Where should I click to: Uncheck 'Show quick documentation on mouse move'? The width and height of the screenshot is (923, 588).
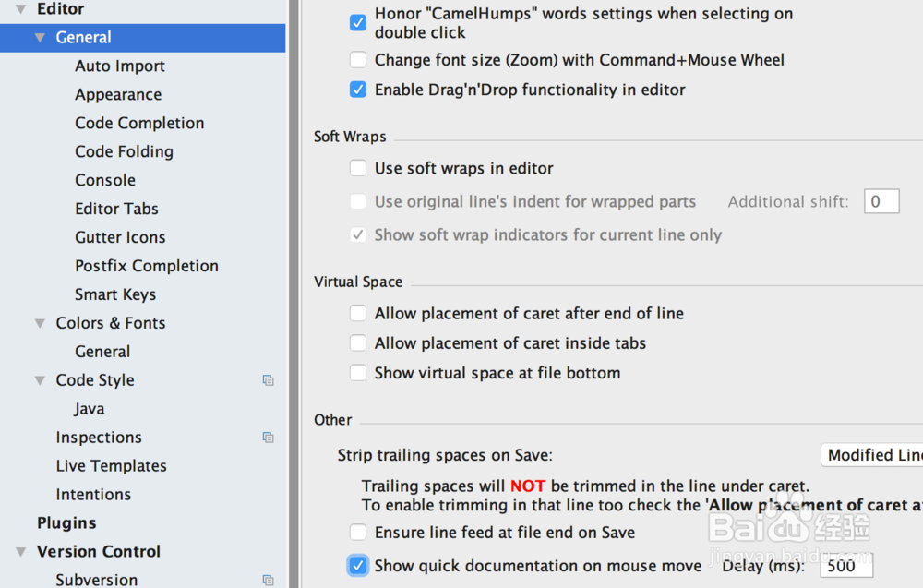(x=358, y=566)
